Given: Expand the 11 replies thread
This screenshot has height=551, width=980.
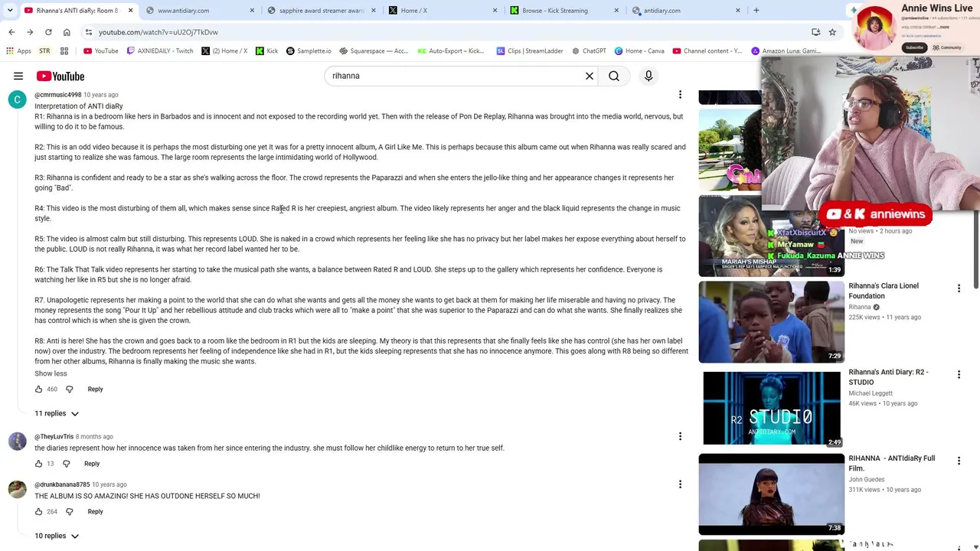Looking at the screenshot, I should pyautogui.click(x=57, y=413).
